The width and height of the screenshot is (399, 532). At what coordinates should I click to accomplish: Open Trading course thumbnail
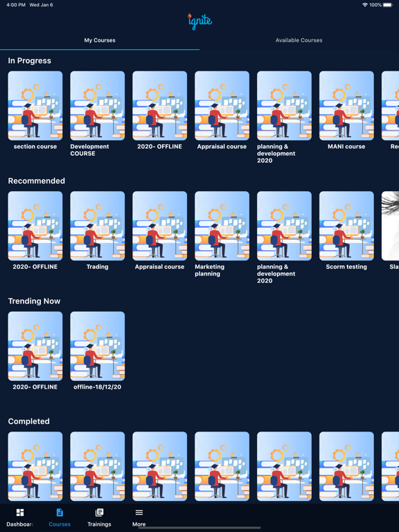click(x=98, y=226)
